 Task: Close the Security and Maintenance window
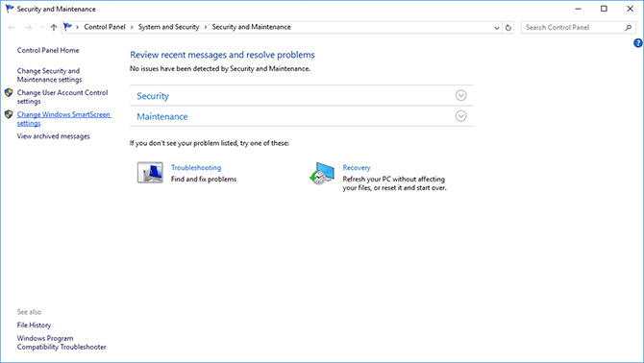tap(630, 9)
